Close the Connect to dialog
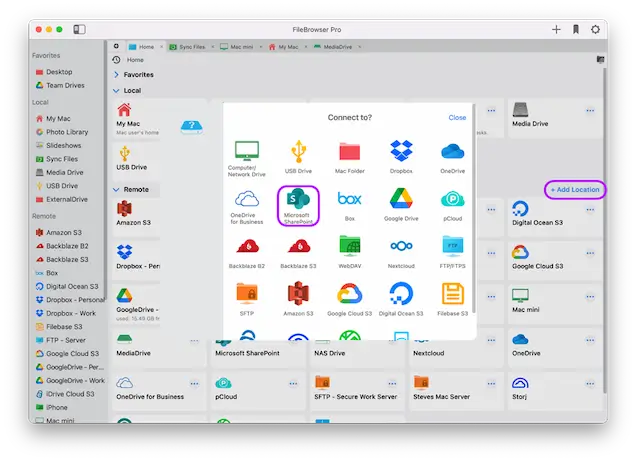This screenshot has width=636, height=461. pos(457,118)
